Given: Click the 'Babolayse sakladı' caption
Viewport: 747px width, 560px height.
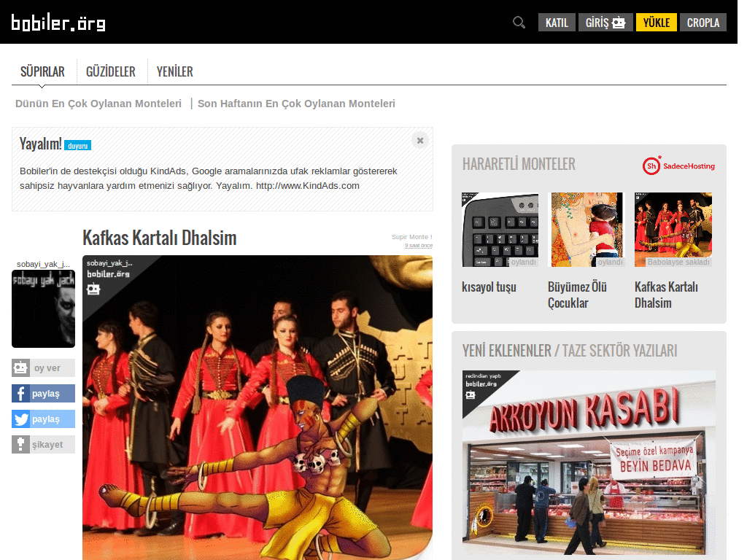Looking at the screenshot, I should tap(678, 262).
